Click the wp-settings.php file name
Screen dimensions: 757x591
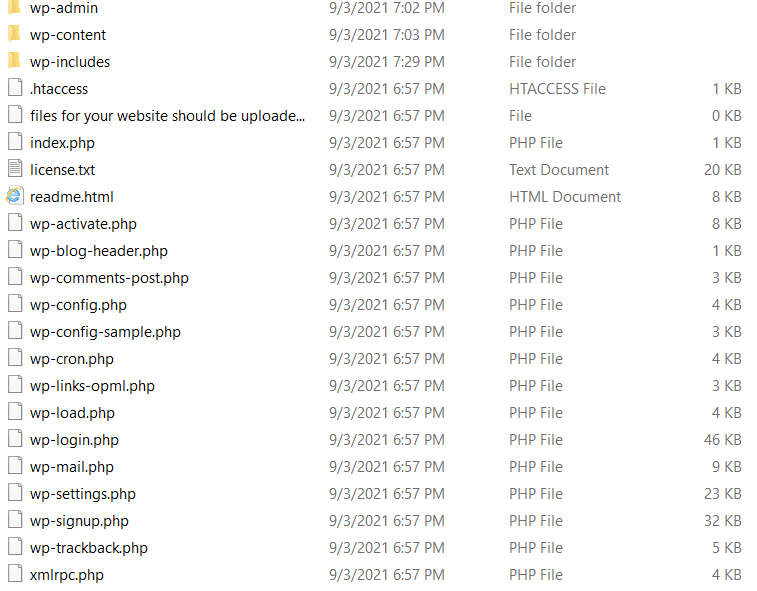click(x=83, y=494)
